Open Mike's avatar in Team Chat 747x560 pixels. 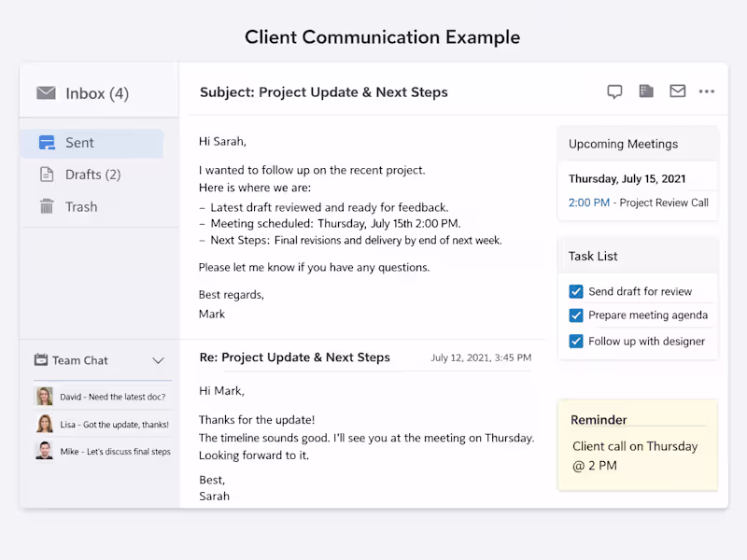(44, 451)
